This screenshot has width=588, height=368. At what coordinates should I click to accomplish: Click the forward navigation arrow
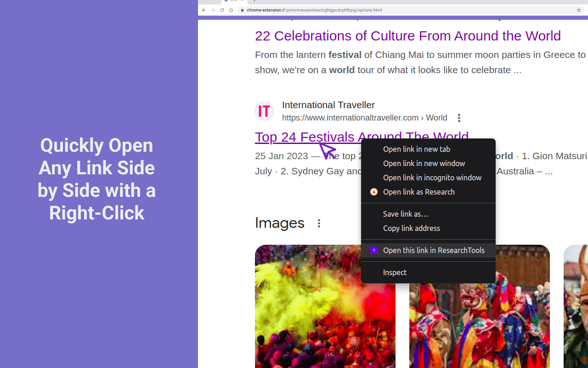point(213,10)
